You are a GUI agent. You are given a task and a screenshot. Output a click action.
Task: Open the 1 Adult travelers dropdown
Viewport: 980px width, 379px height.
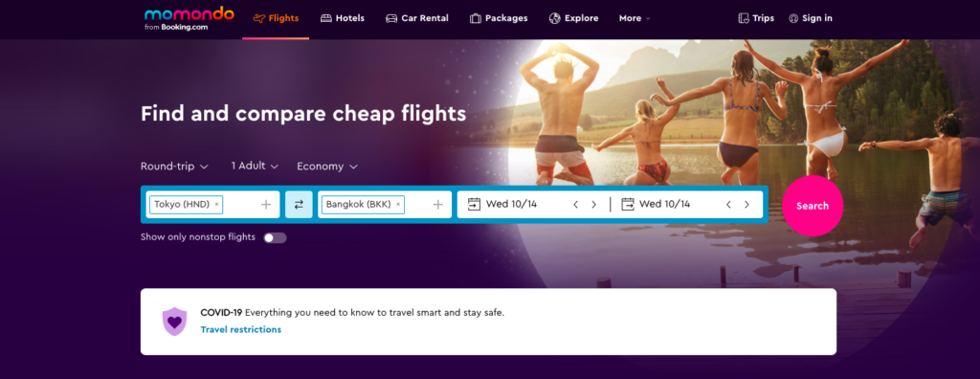[255, 166]
